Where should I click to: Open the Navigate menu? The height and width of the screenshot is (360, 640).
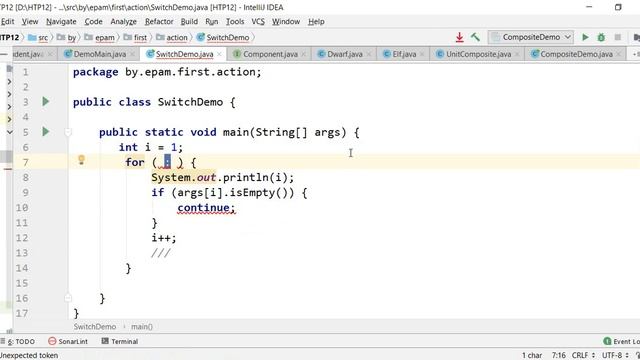(x=61, y=22)
